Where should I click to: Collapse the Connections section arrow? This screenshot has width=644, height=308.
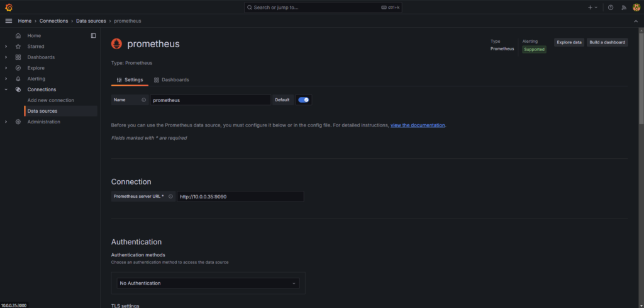pos(6,89)
